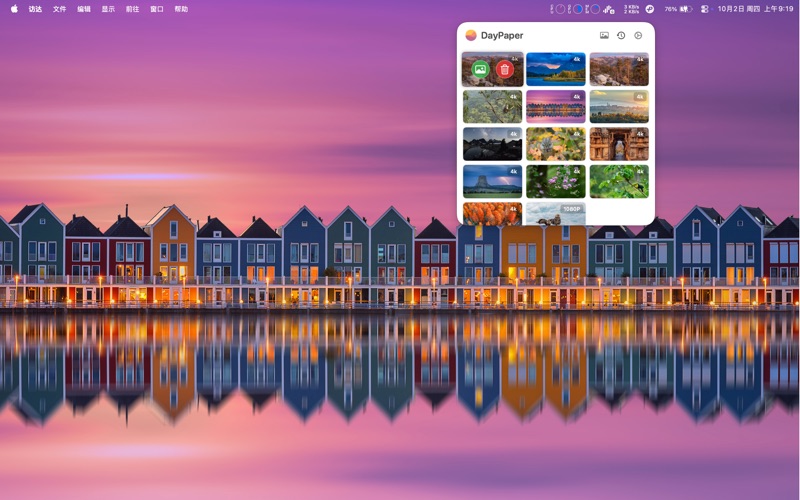
Task: Open the 文件 menu
Action: coord(60,8)
